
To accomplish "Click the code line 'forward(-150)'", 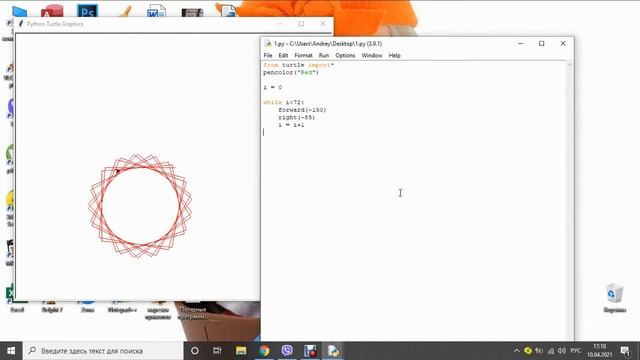I will pyautogui.click(x=302, y=110).
